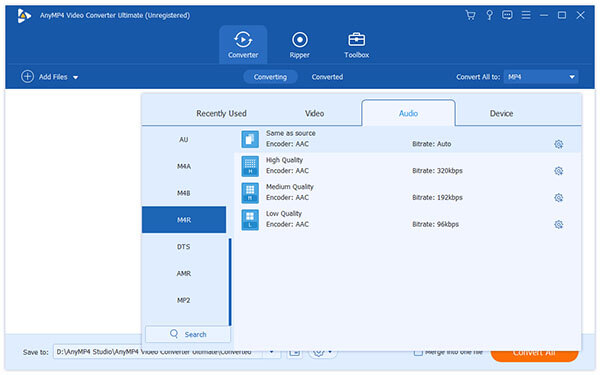Click the 'Low Quality' profile name
Screen dimensions: 600x375
pyautogui.click(x=284, y=214)
